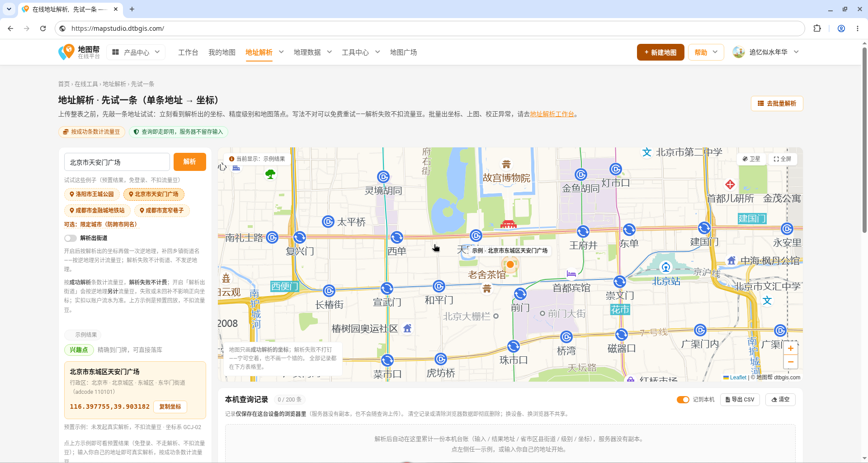
Task: Switch map to 卫星 view
Action: 751,159
